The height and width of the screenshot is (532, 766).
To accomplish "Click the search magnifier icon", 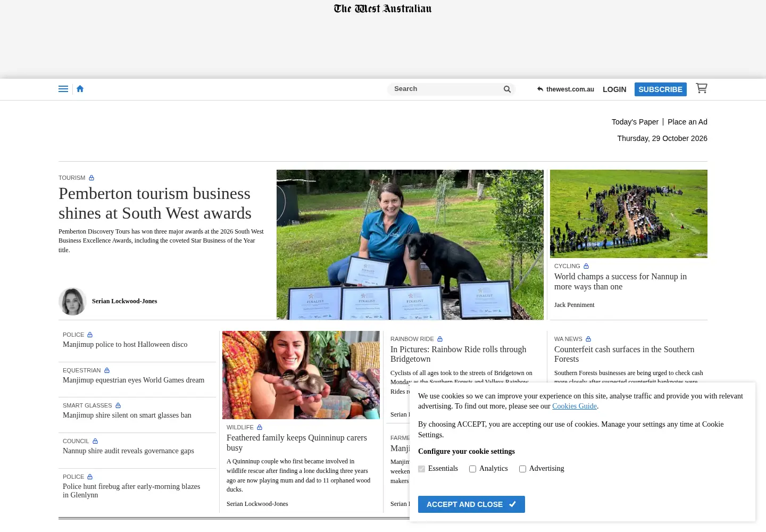I will click(507, 89).
